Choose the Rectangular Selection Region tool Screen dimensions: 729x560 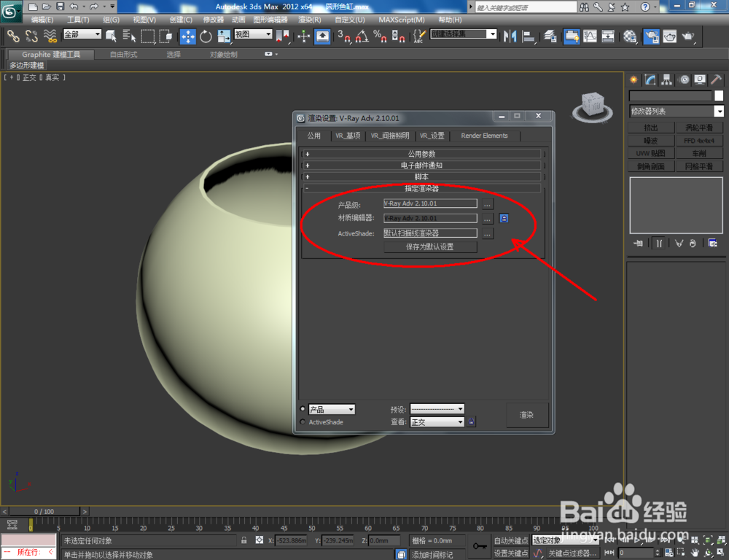point(148,36)
